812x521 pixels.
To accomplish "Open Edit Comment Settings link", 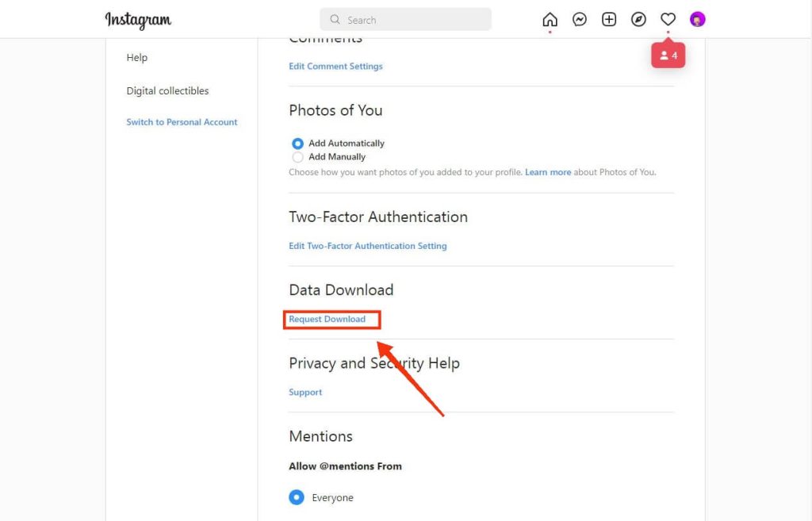I will [x=335, y=67].
